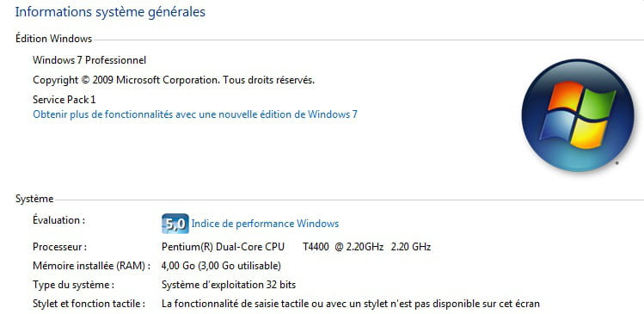This screenshot has width=644, height=314.
Task: Click the T4400 processor model text
Action: (316, 247)
